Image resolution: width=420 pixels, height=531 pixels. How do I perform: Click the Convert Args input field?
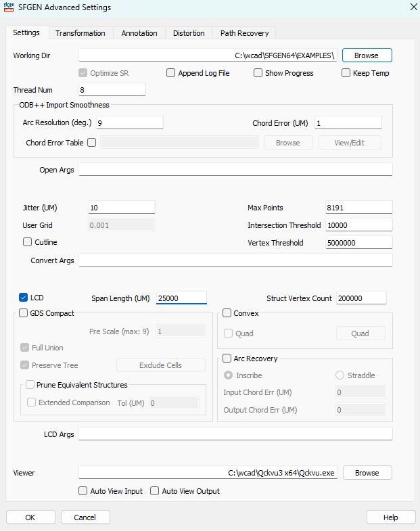point(235,260)
